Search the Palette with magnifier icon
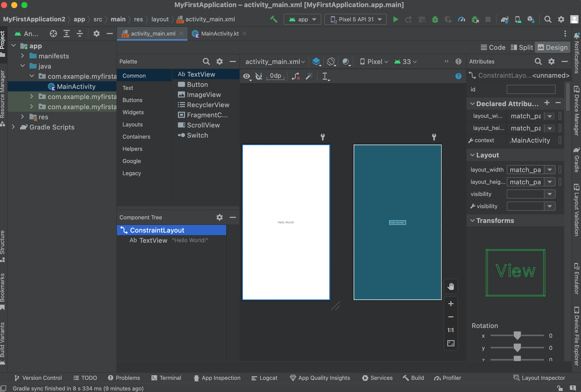Image resolution: width=581 pixels, height=392 pixels. click(x=206, y=61)
